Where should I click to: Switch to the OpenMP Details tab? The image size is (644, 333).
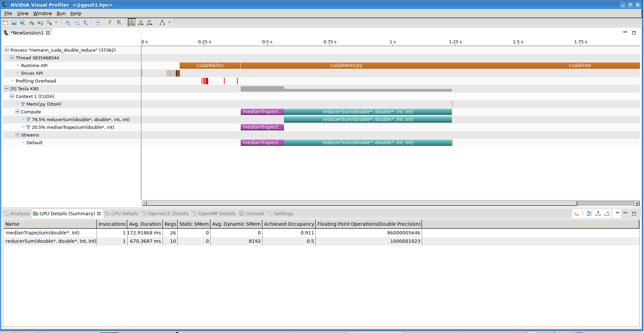pos(214,214)
